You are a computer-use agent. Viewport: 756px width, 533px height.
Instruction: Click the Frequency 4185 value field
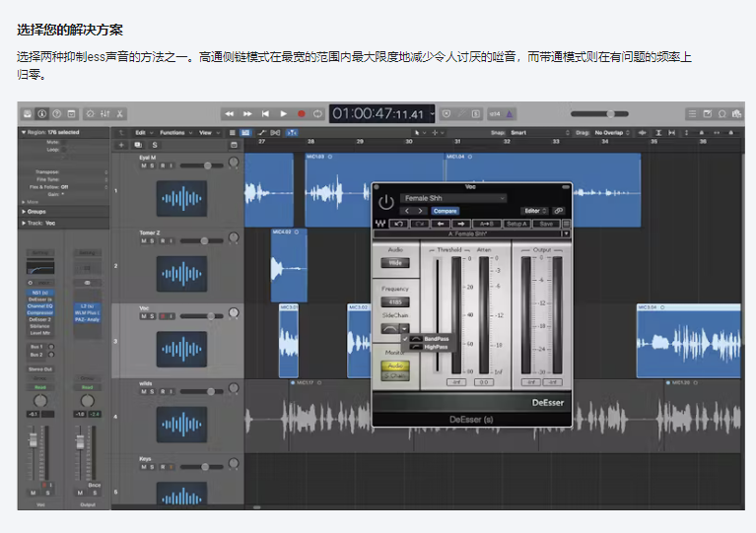coord(395,302)
